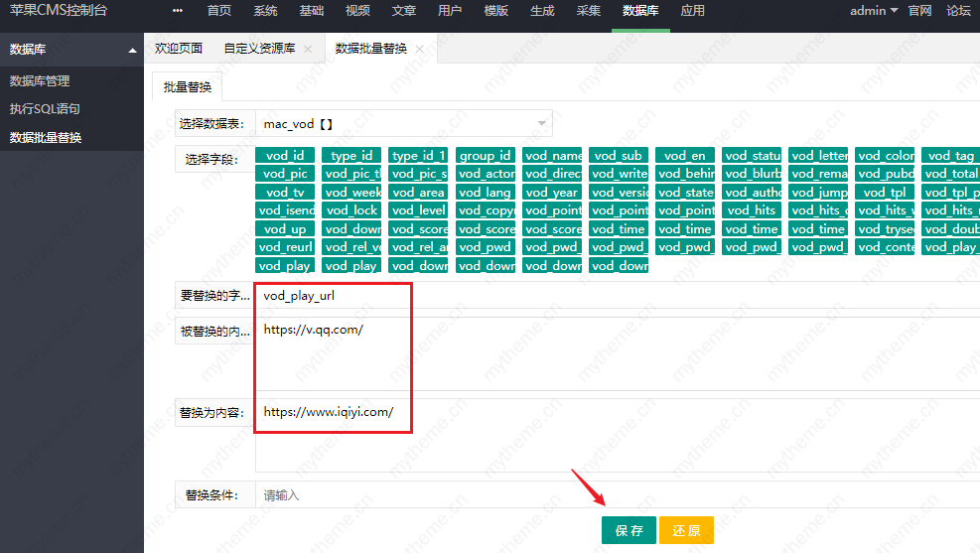Screen dimensions: 980x553
Task: Click the three-dots menu icon in top bar
Action: click(178, 11)
